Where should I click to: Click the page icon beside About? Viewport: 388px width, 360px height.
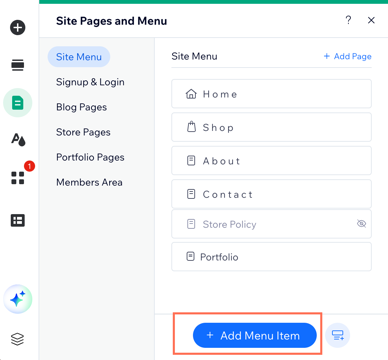191,161
